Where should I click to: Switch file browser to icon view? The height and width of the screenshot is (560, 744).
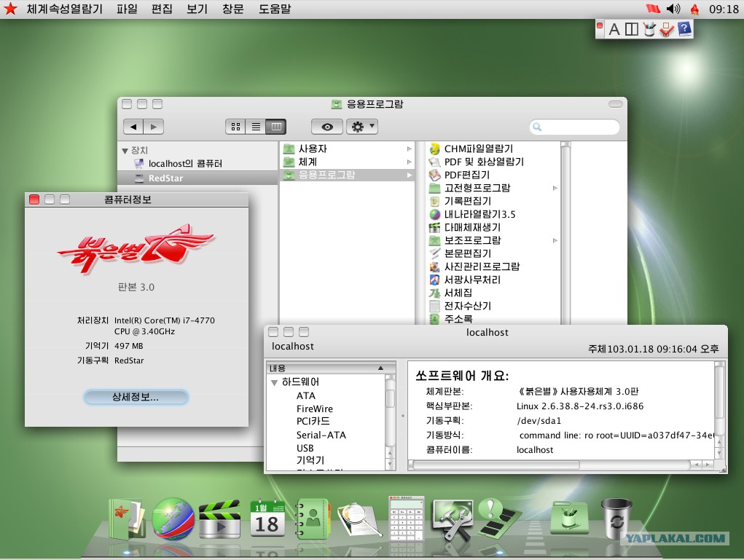235,127
